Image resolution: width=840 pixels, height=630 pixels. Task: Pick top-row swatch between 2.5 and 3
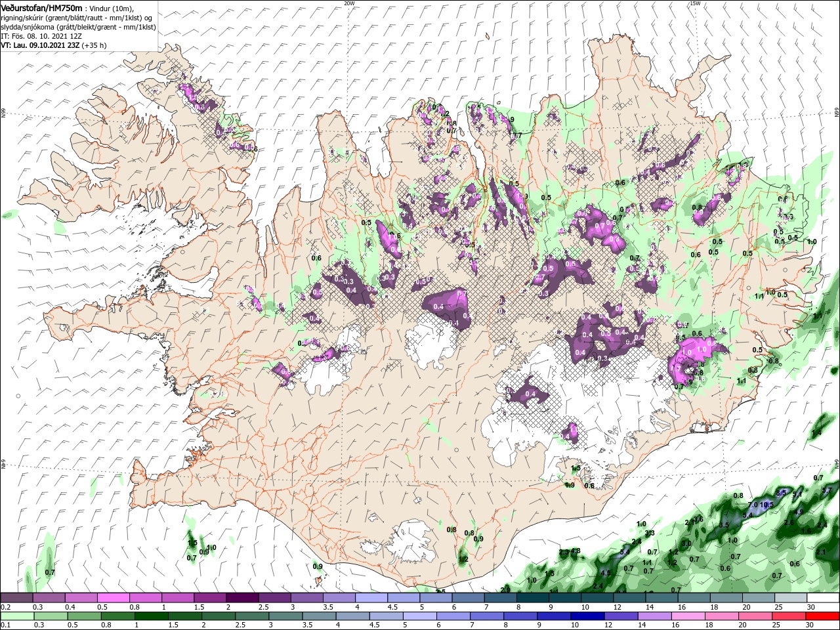(x=274, y=598)
